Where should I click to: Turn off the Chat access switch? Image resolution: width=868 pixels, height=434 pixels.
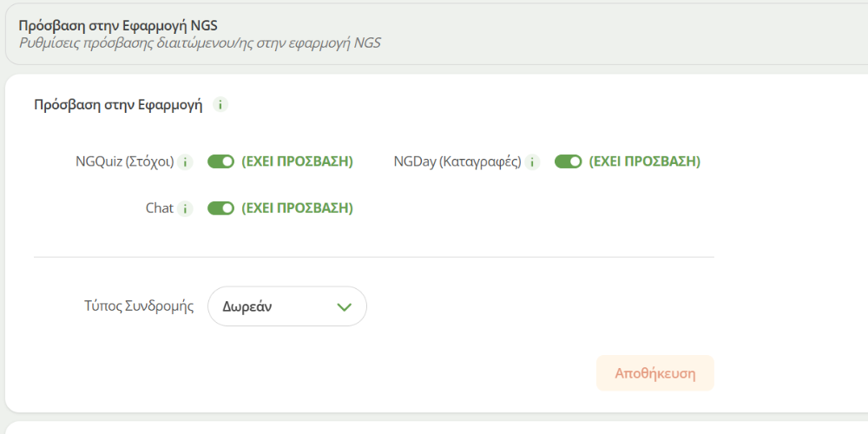tap(221, 208)
